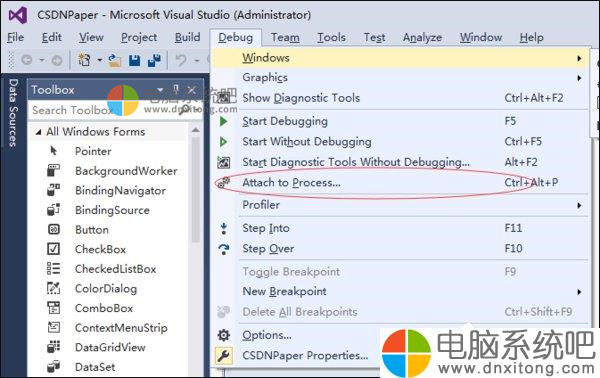
Task: Click the Save toolbar icon
Action: pyautogui.click(x=134, y=60)
